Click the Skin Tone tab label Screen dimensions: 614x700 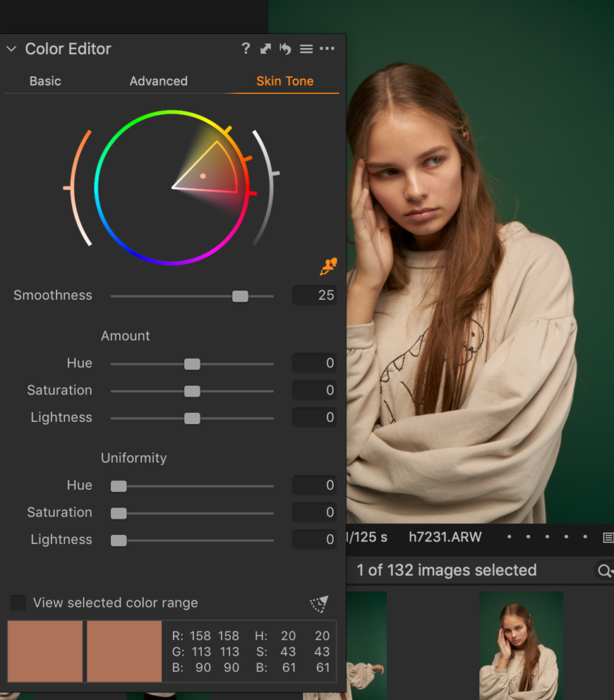283,81
